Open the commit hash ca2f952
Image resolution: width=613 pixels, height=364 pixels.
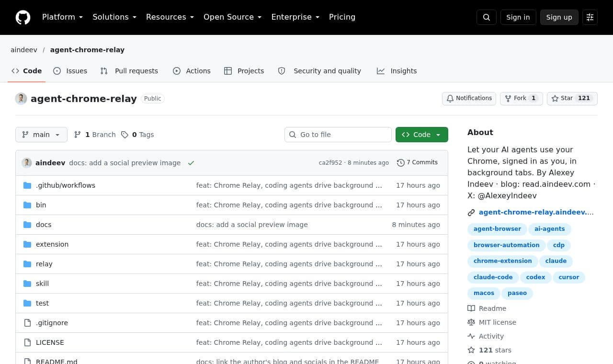click(x=330, y=163)
